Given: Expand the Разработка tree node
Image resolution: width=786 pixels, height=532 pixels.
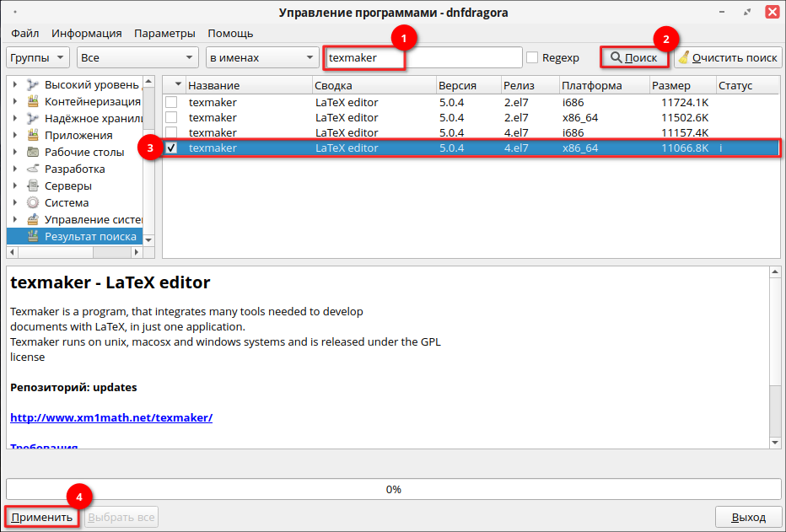Looking at the screenshot, I should (15, 169).
